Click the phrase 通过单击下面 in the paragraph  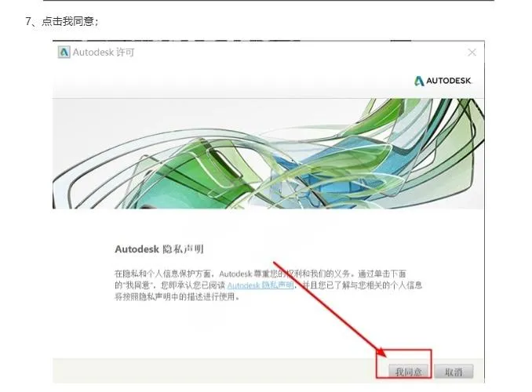(x=382, y=274)
